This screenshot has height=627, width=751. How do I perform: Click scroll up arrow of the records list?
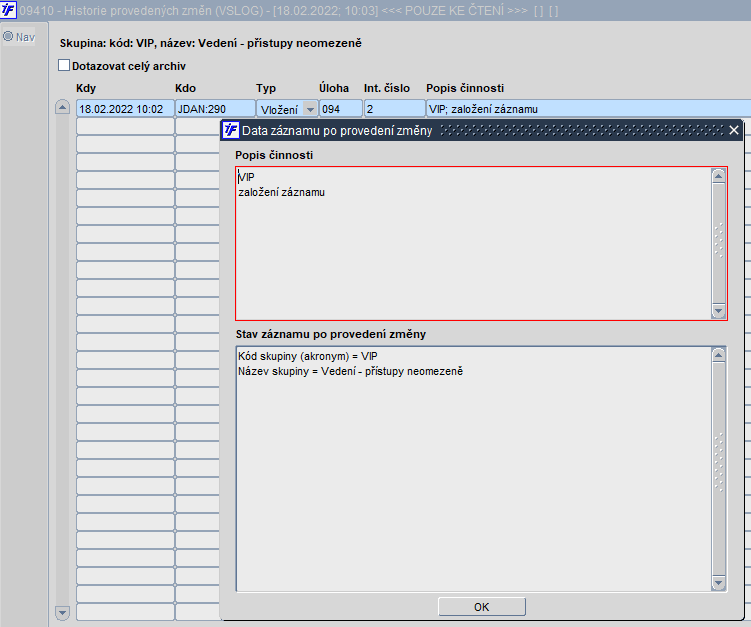62,106
